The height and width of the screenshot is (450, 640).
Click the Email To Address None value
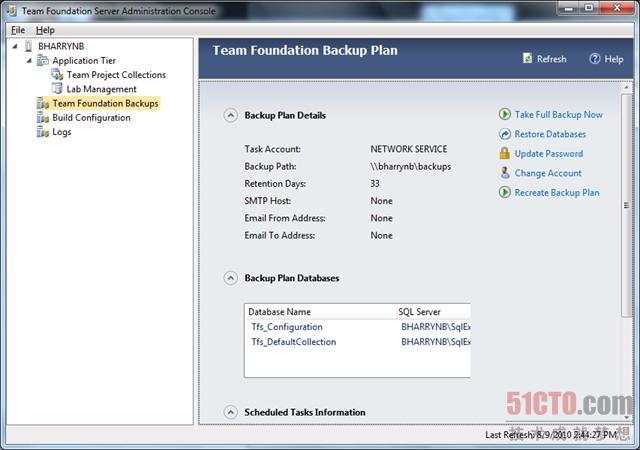[382, 235]
